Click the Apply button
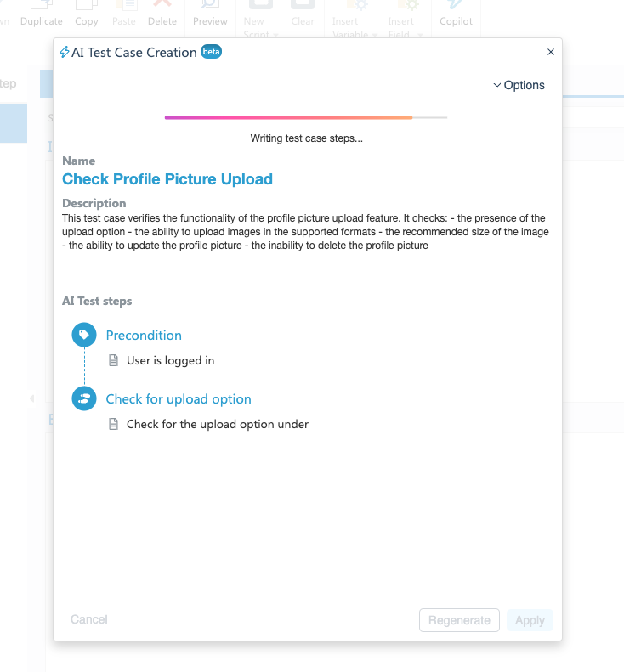The height and width of the screenshot is (672, 624). (530, 620)
